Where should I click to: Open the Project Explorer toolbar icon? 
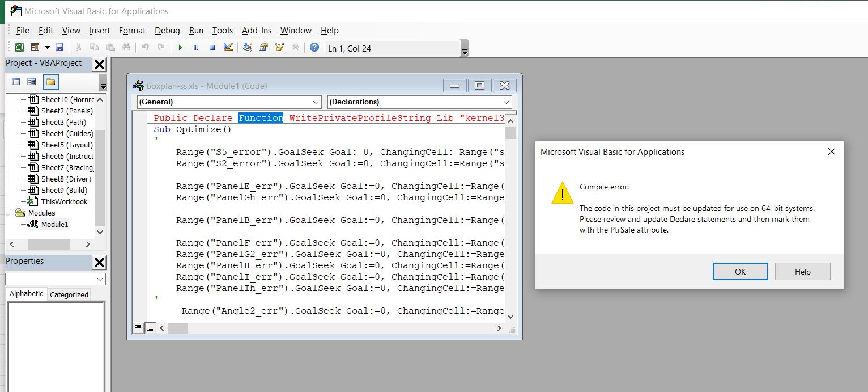(248, 48)
